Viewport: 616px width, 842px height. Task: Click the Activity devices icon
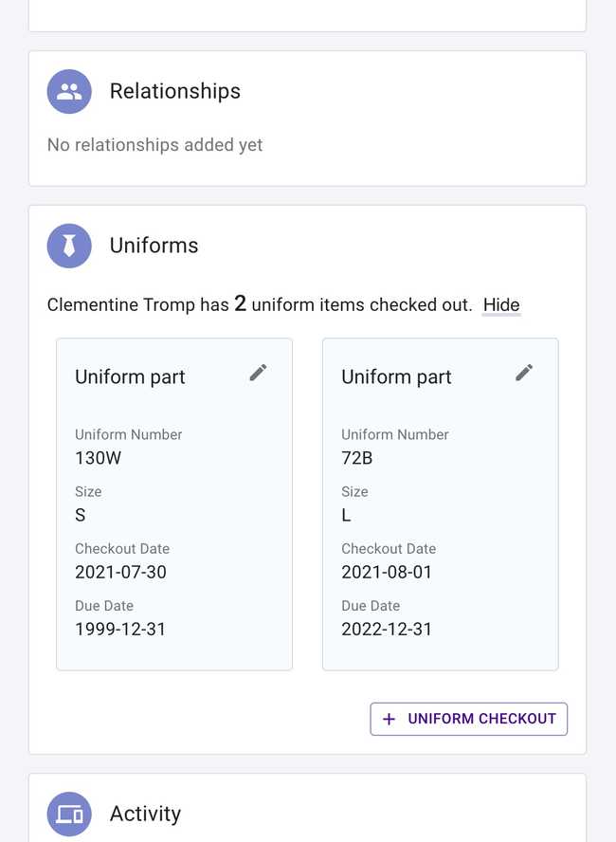[69, 814]
